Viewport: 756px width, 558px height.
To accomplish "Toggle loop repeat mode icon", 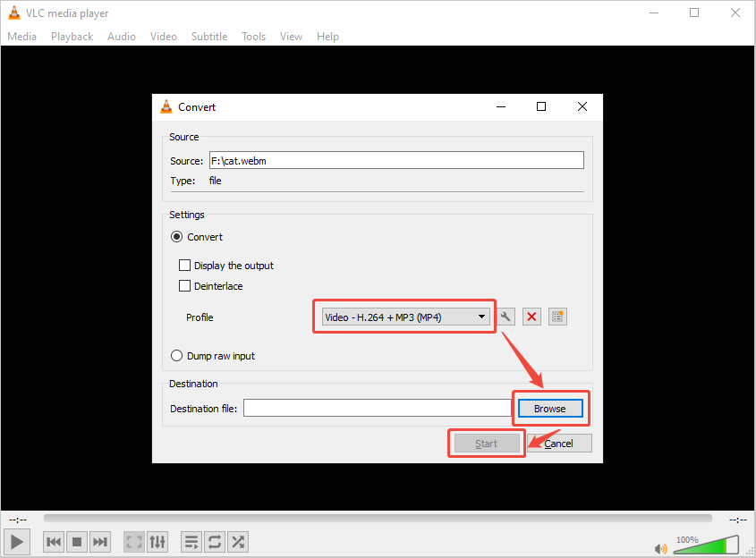I will tap(215, 542).
